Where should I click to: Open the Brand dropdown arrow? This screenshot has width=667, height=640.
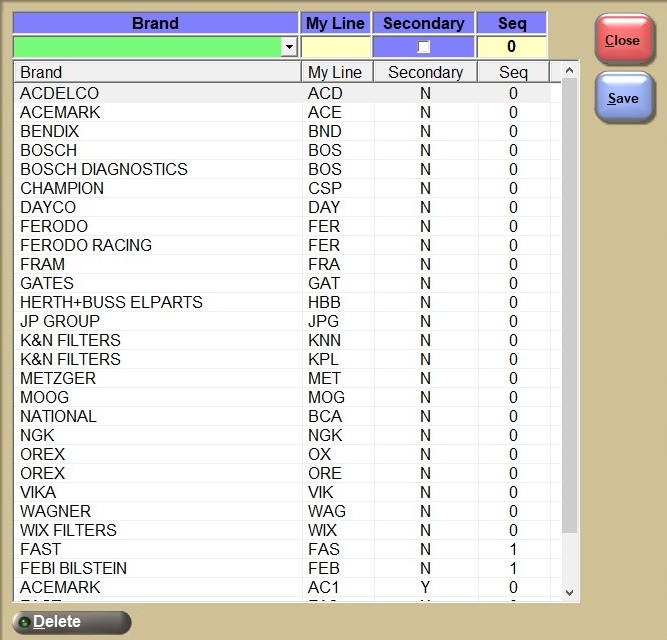pyautogui.click(x=289, y=47)
